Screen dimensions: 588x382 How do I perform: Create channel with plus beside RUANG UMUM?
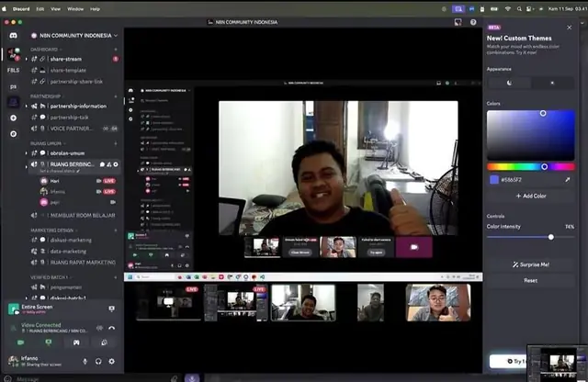(116, 143)
